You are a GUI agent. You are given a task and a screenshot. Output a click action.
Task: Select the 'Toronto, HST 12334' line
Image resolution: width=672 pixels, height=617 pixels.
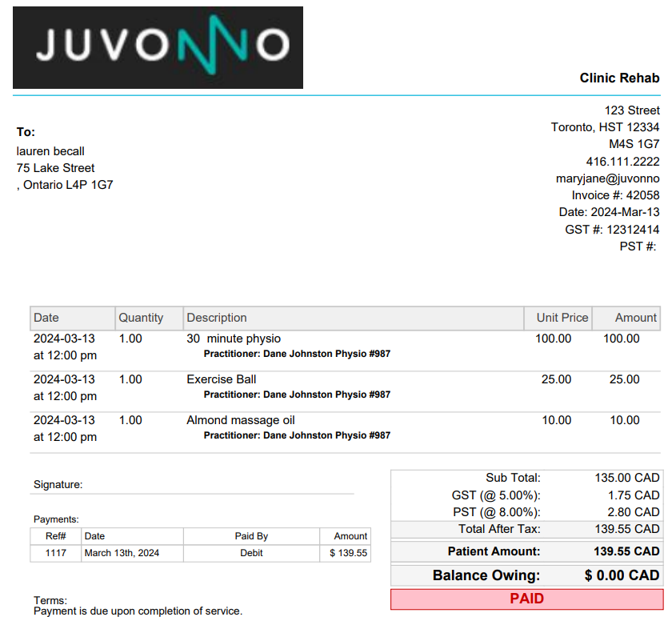[605, 127]
